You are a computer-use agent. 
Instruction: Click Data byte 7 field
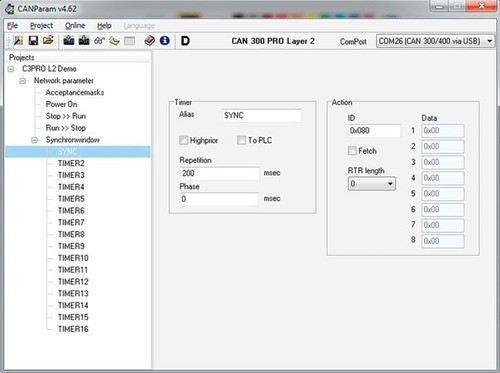[x=443, y=225]
